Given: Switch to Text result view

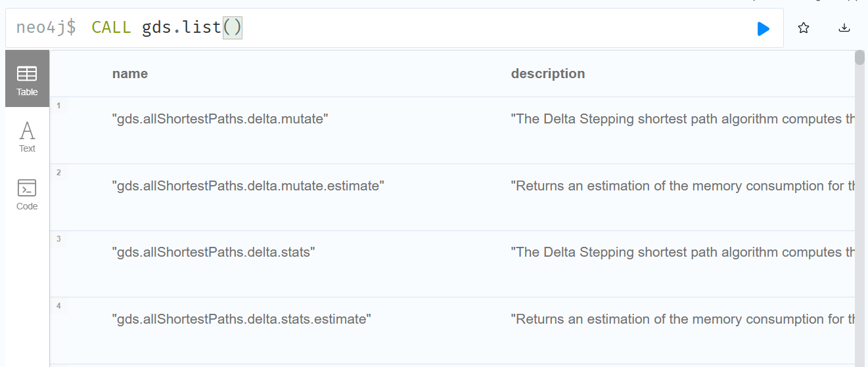Looking at the screenshot, I should coord(27,137).
